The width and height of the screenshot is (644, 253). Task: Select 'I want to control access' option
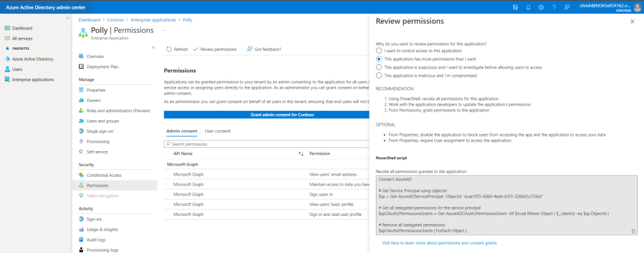pos(378,50)
